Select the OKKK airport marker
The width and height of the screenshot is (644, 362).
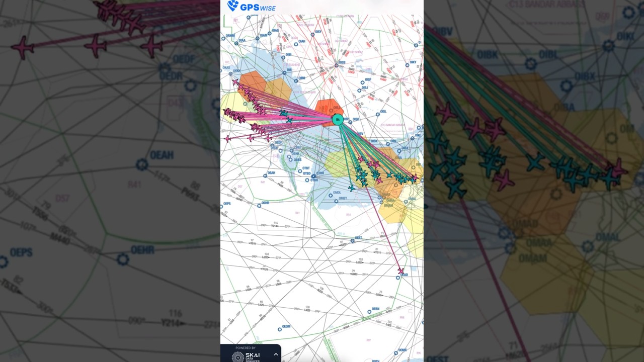pyautogui.click(x=230, y=74)
